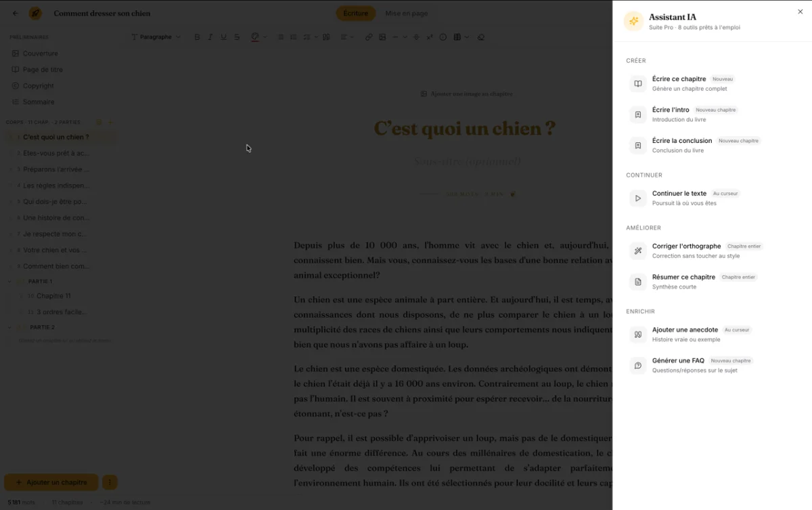Open the text alignment dropdown

click(x=346, y=37)
